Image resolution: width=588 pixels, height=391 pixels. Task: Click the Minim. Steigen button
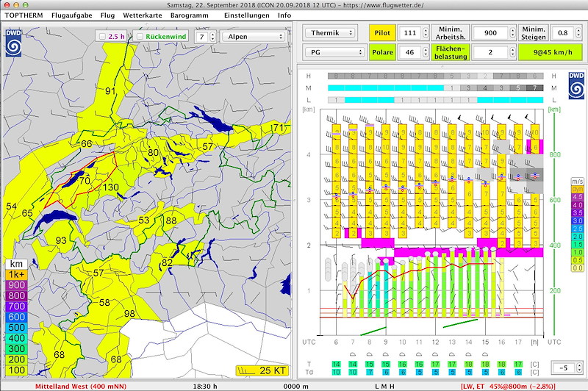534,33
